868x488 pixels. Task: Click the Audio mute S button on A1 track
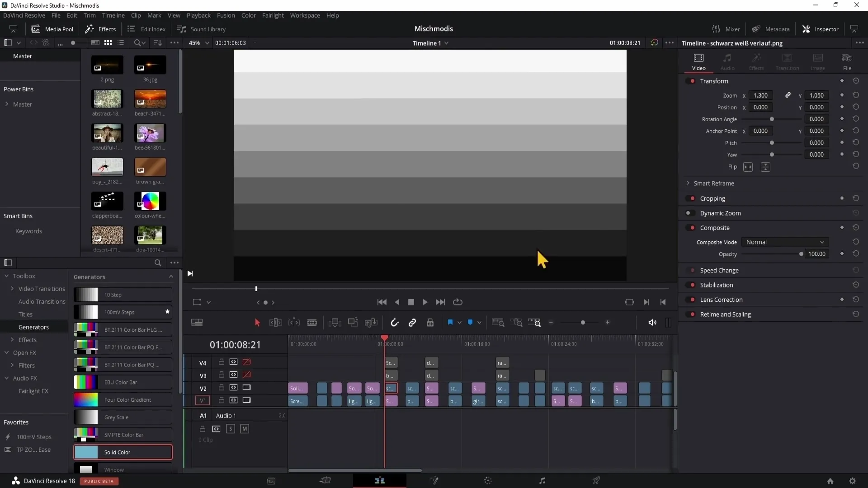231,429
